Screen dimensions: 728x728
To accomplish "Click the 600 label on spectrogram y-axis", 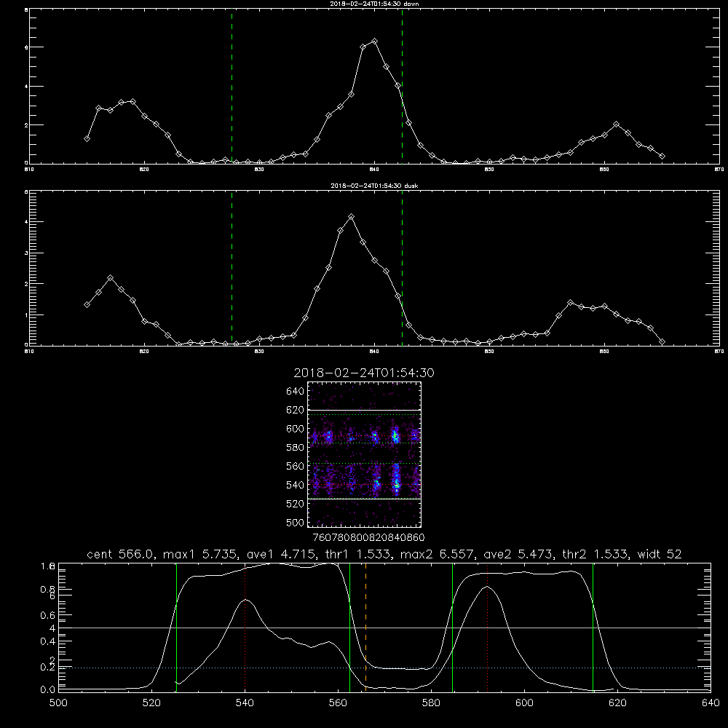I will pos(296,429).
